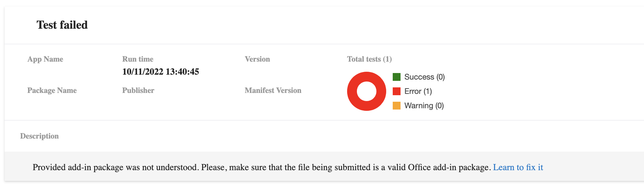Image resolution: width=644 pixels, height=193 pixels.
Task: Click the Description section header
Action: click(x=39, y=136)
